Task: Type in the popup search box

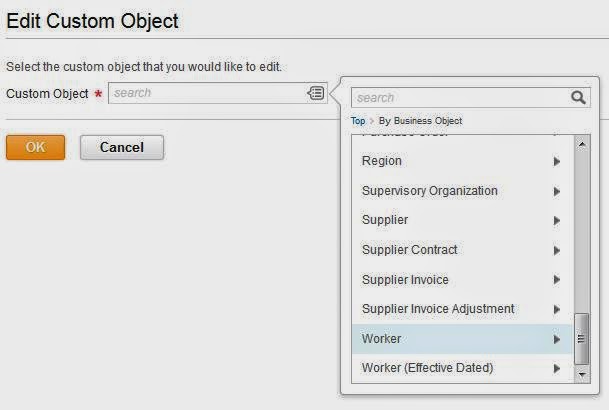Action: click(x=460, y=98)
